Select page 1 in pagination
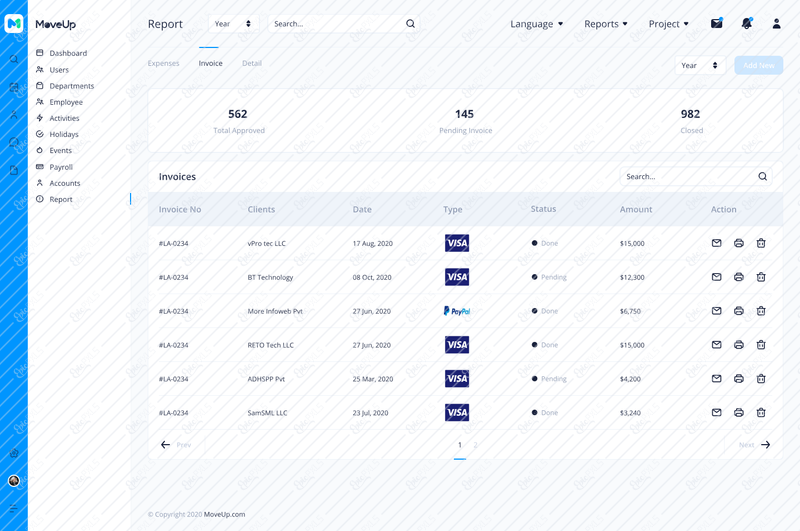 pos(460,445)
